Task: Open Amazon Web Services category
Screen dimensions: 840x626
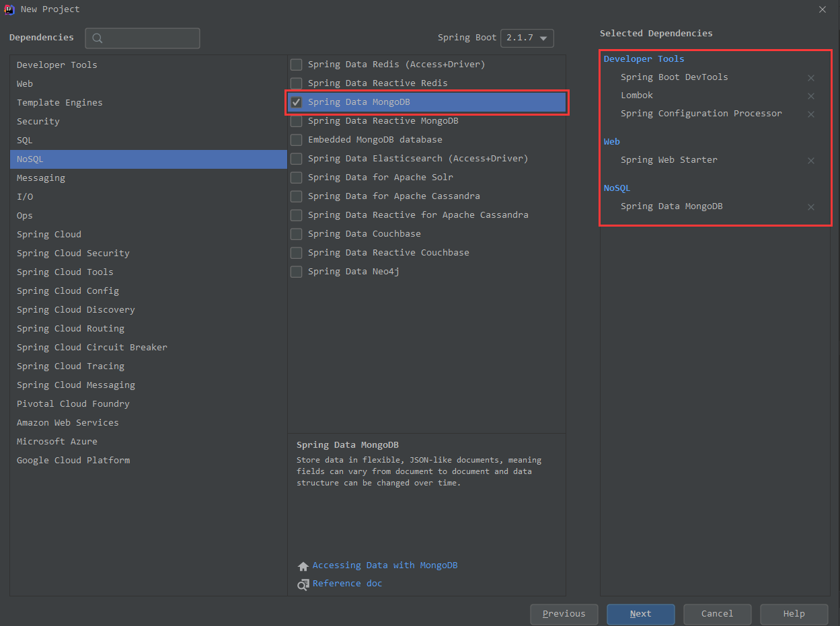Action: pos(149,423)
